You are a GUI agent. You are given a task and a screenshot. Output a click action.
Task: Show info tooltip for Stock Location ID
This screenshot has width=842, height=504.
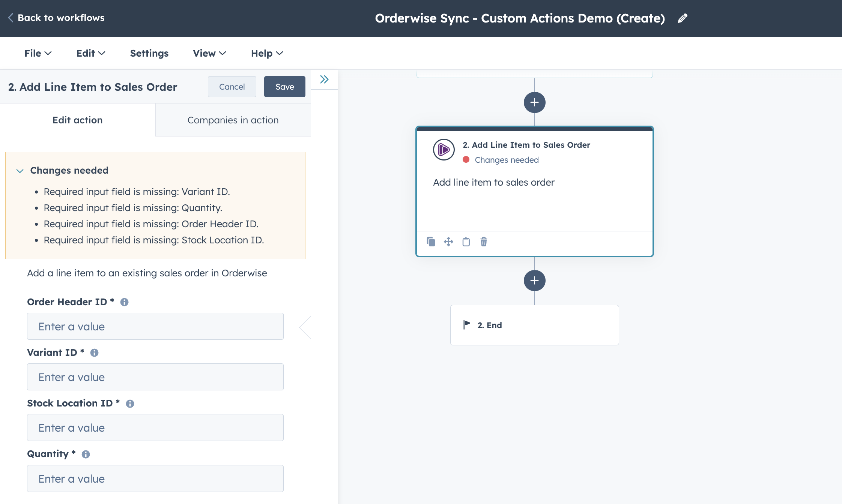[x=130, y=403]
